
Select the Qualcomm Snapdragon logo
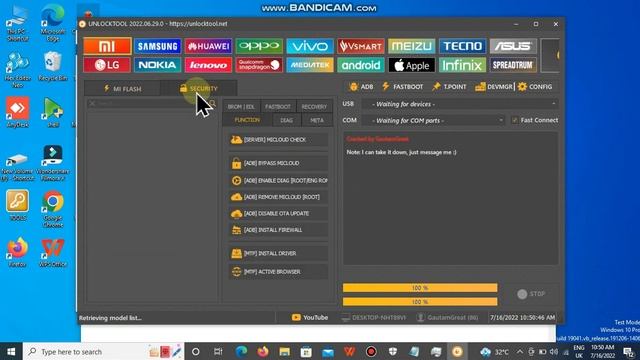click(259, 65)
